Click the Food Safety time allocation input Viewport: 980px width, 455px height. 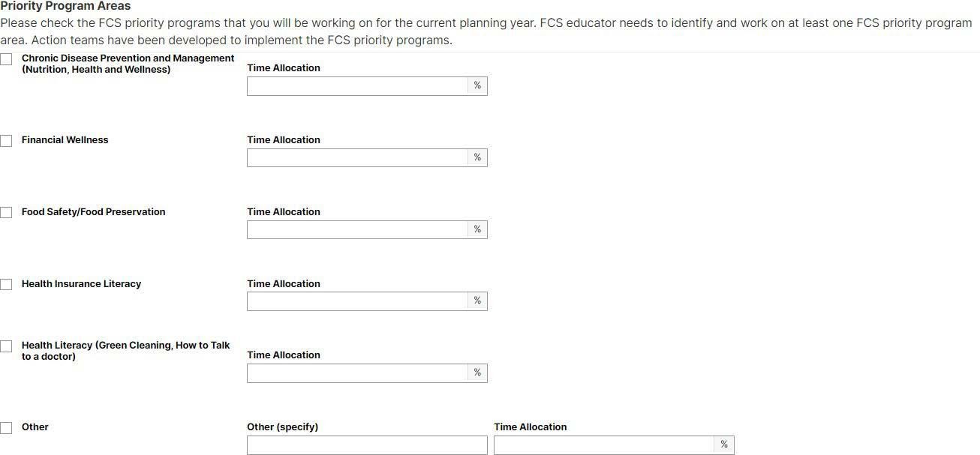[x=356, y=229]
